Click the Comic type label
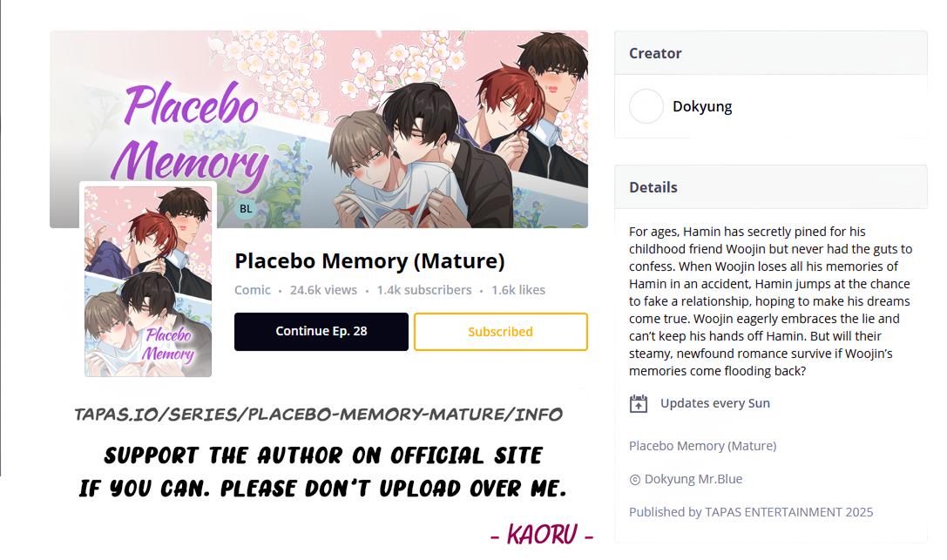Viewport: 947px width, 560px height. click(253, 290)
